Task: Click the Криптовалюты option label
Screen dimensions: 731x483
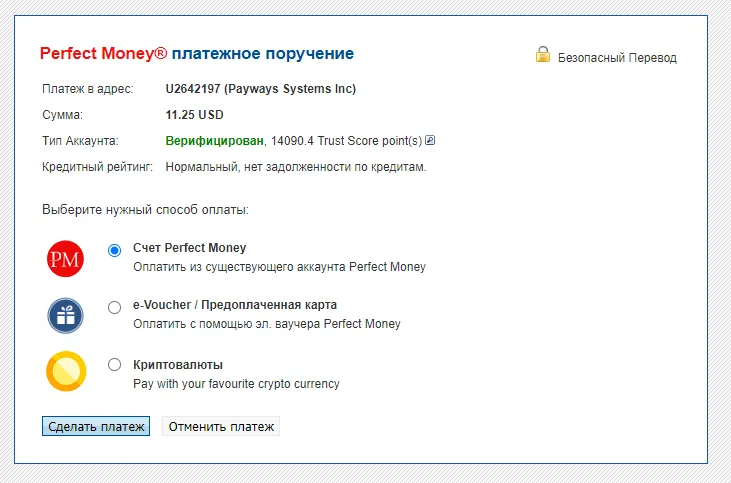Action: click(178, 365)
